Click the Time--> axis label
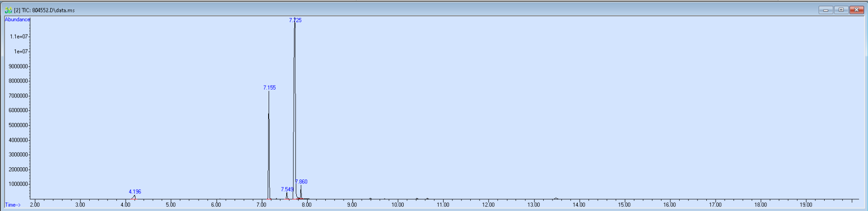This screenshot has height=211, width=868. (x=13, y=205)
